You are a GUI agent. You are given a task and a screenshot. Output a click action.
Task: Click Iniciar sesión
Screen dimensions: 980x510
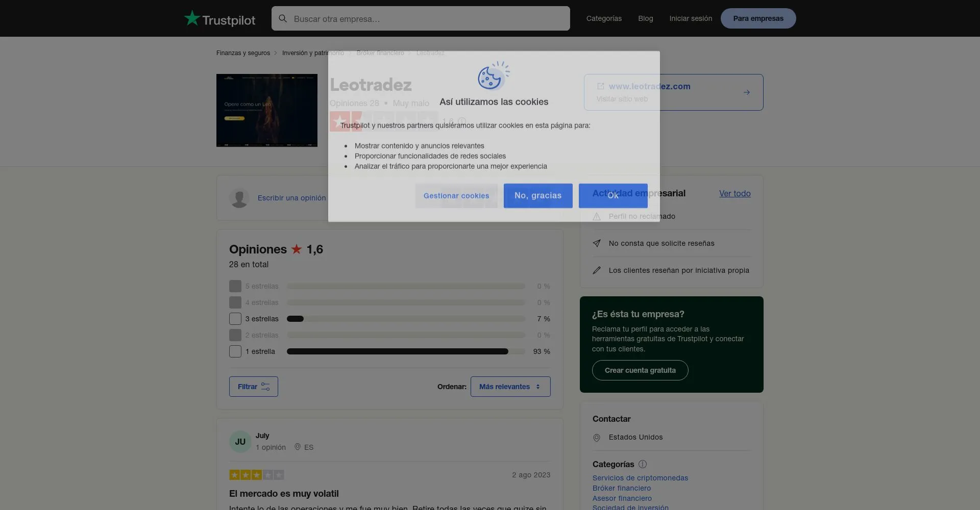coord(691,18)
